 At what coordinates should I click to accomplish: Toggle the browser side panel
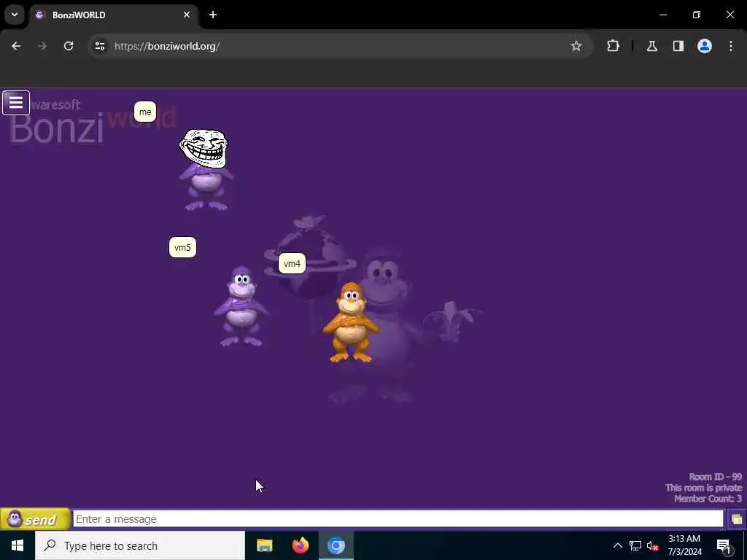pos(678,46)
